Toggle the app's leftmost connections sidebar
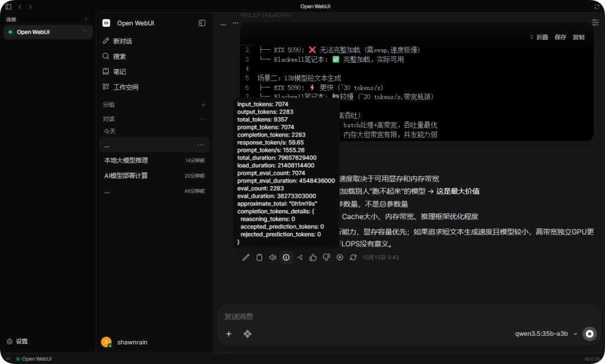Viewport: 605px width, 364px height. click(8, 7)
